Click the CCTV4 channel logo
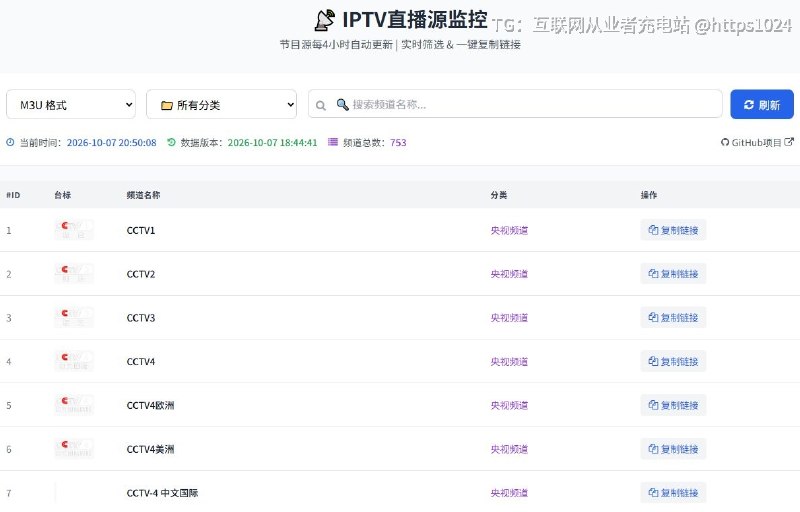Image resolution: width=800 pixels, height=512 pixels. click(x=74, y=362)
